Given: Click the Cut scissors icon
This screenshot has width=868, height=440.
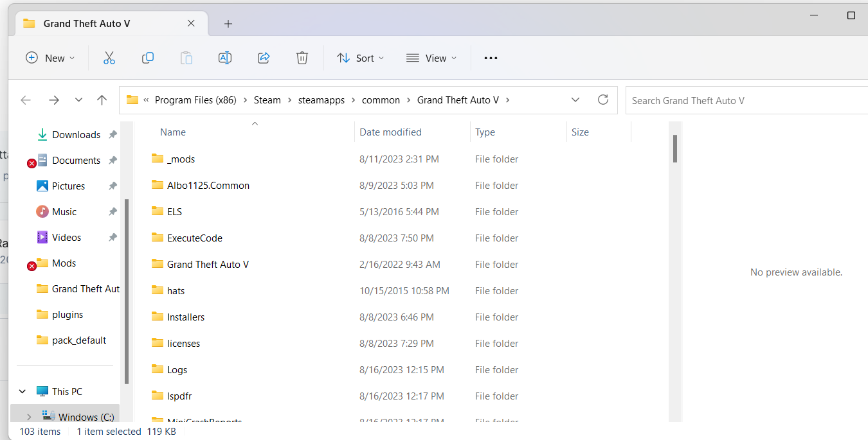Looking at the screenshot, I should click(109, 58).
